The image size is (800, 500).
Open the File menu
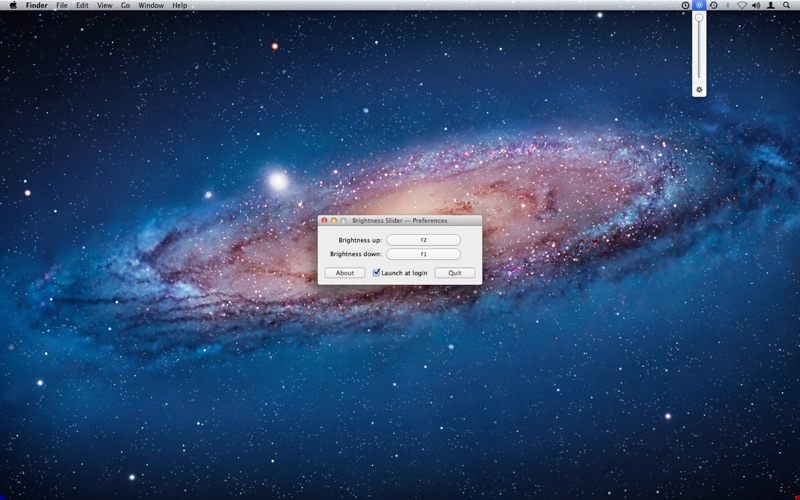pos(62,5)
